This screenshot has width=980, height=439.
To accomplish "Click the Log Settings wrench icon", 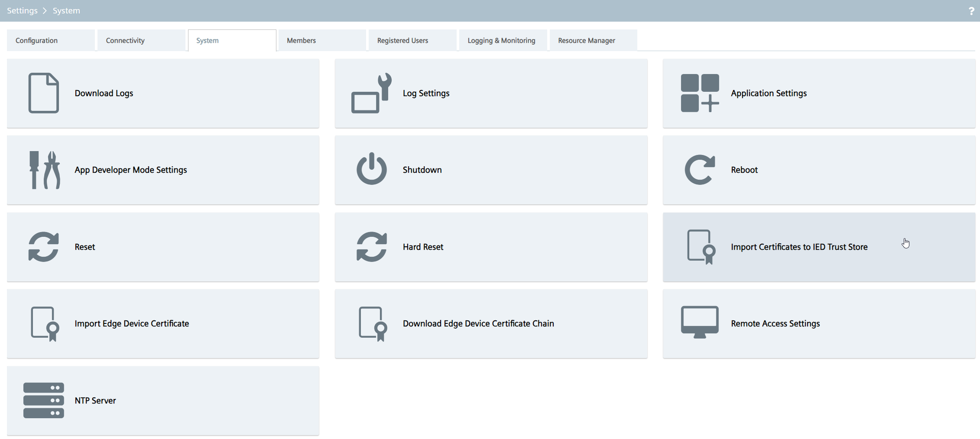I will (371, 93).
